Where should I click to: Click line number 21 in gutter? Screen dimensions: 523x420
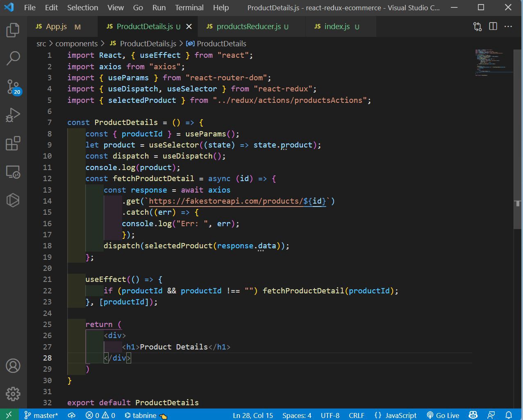(x=48, y=279)
